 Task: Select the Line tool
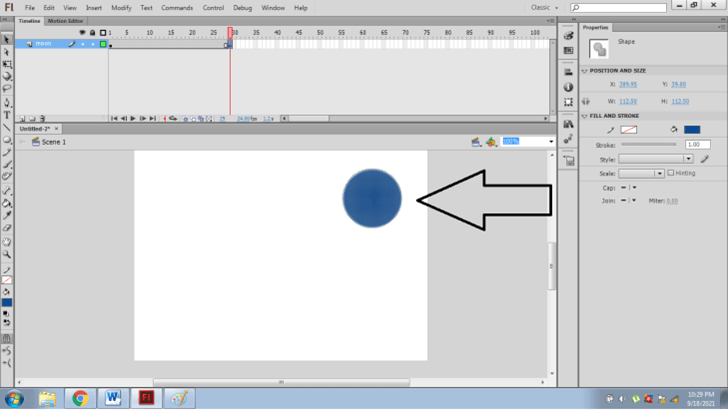tap(6, 127)
